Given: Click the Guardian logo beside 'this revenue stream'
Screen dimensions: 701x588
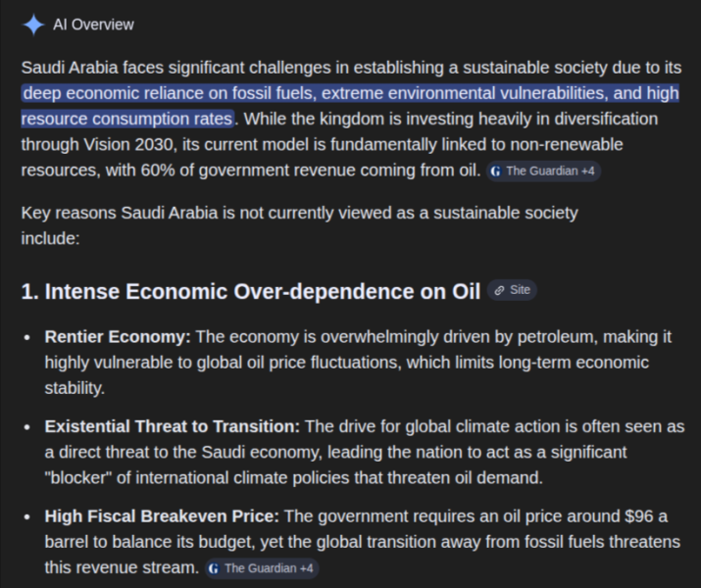Looking at the screenshot, I should (x=214, y=568).
